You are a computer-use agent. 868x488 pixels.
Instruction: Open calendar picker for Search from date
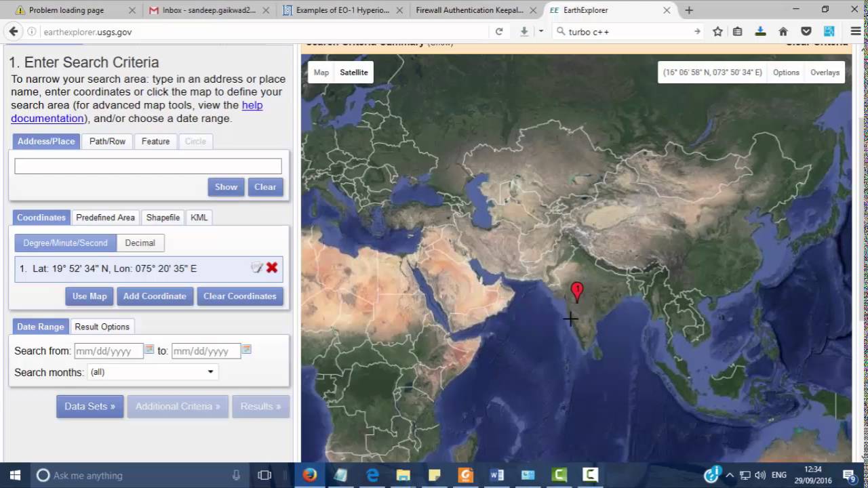149,350
